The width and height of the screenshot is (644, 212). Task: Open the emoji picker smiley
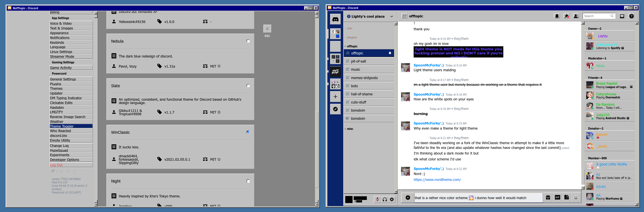[576, 197]
